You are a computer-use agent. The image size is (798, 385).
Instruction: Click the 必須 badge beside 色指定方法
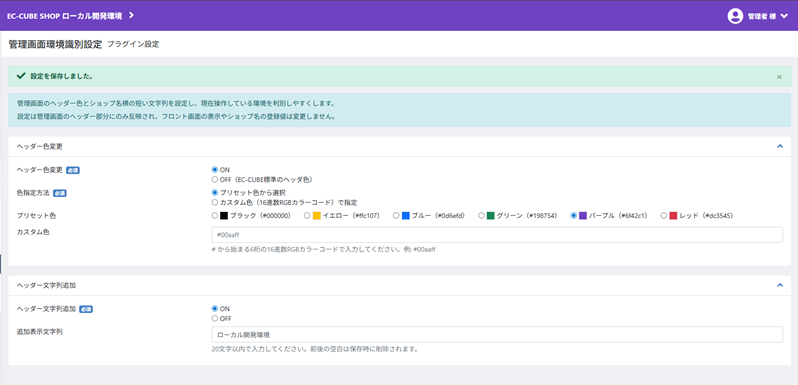[60, 194]
